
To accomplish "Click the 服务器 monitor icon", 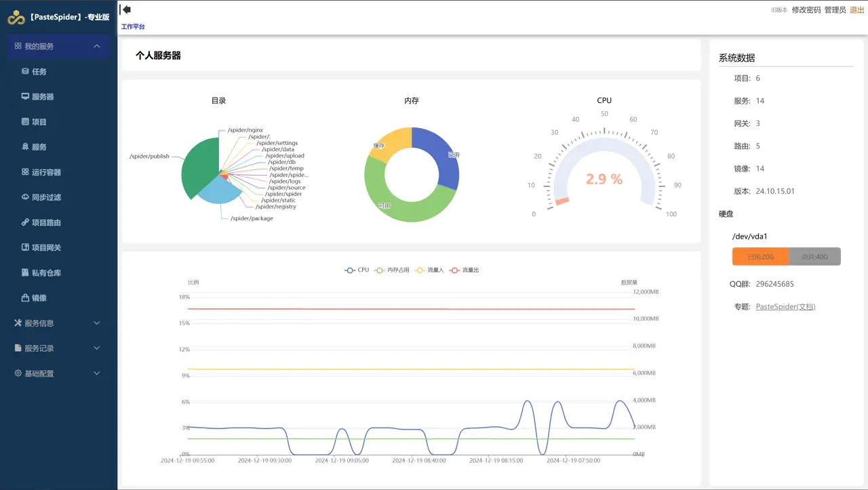I will (25, 96).
